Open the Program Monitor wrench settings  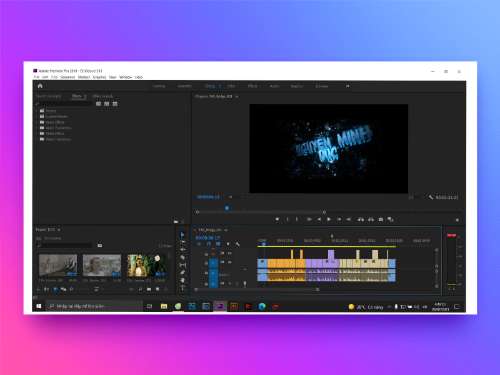(x=431, y=197)
